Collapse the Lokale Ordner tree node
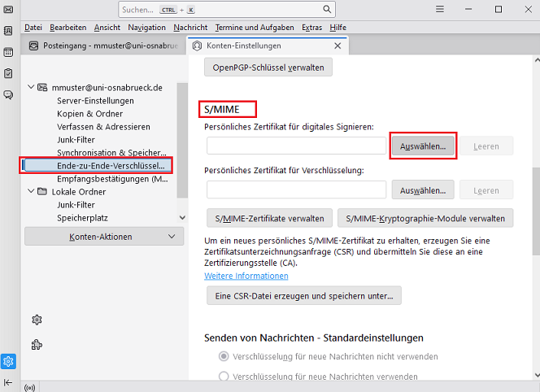 pyautogui.click(x=30, y=192)
